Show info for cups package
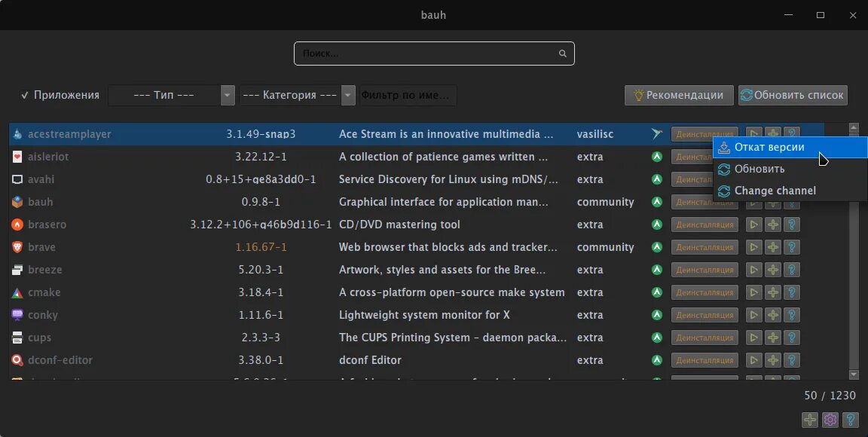The image size is (868, 437). coord(792,338)
